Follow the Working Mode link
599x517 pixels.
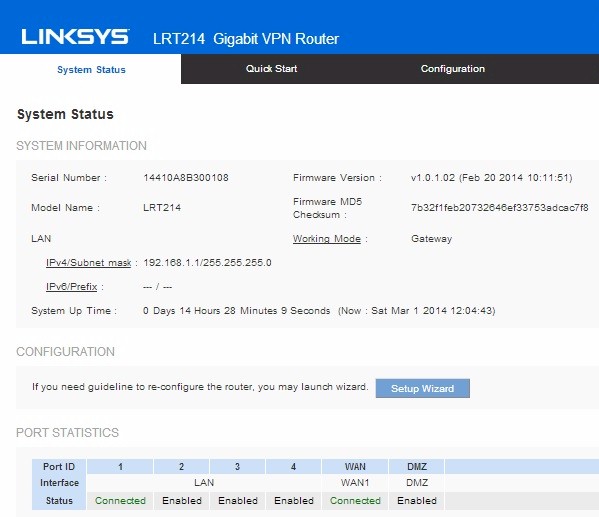tap(327, 239)
